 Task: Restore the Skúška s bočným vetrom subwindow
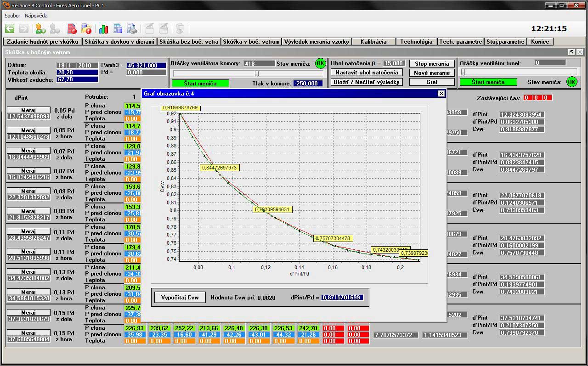[x=571, y=52]
